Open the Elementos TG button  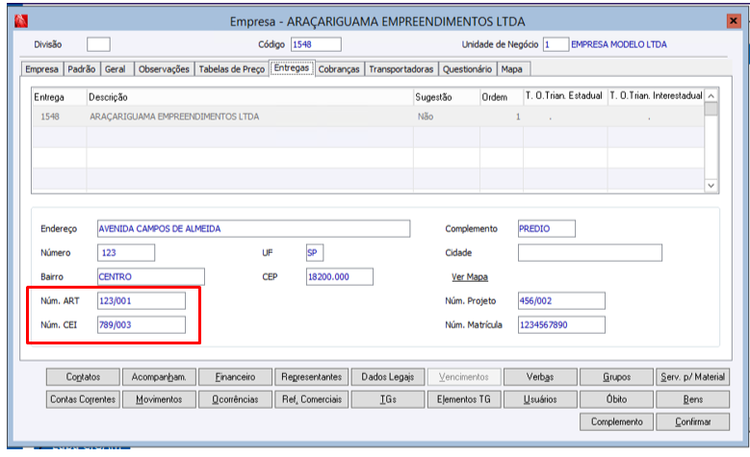point(464,399)
